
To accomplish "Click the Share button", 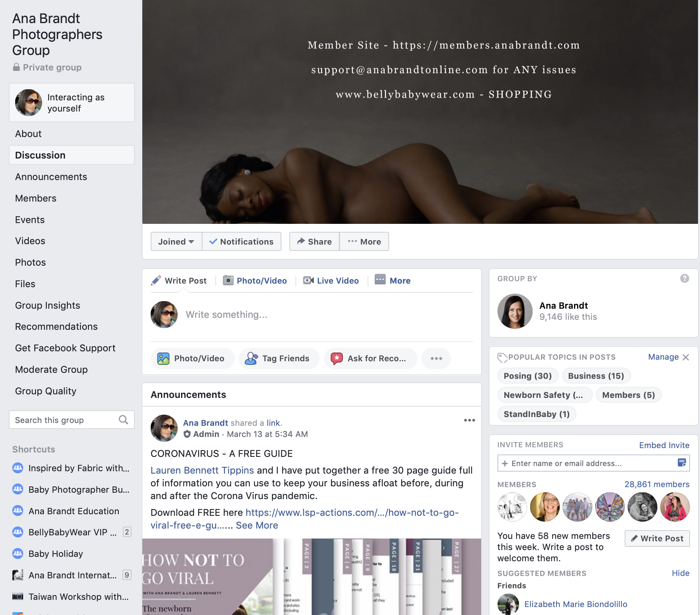I will [x=315, y=241].
